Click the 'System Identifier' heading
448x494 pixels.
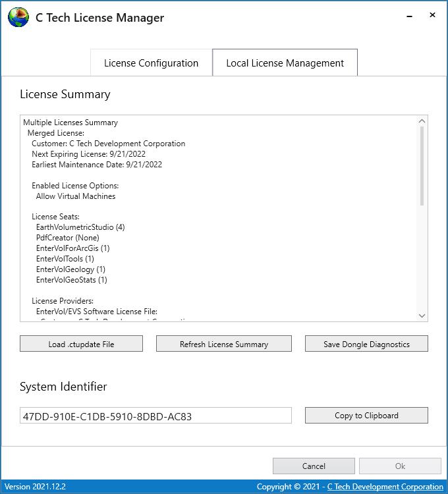click(63, 387)
